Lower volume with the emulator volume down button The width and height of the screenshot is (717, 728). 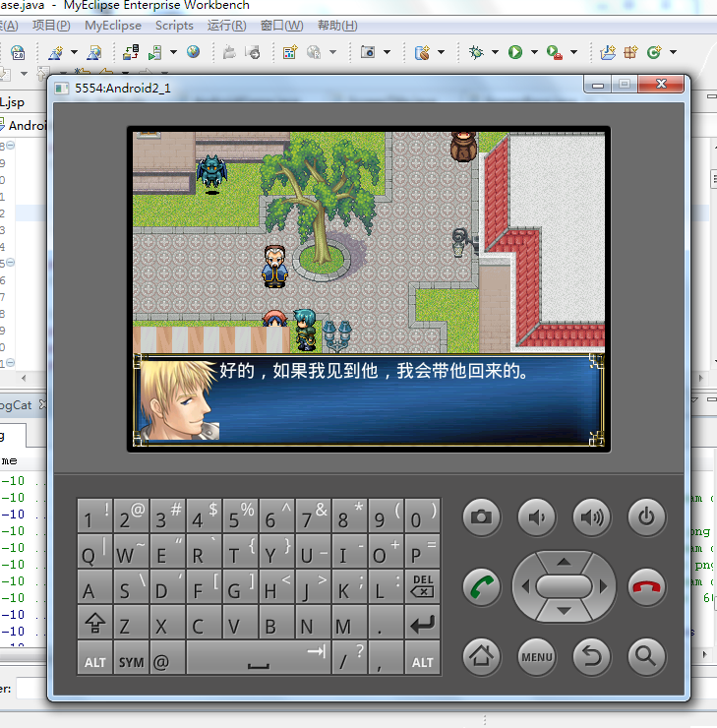pyautogui.click(x=536, y=517)
